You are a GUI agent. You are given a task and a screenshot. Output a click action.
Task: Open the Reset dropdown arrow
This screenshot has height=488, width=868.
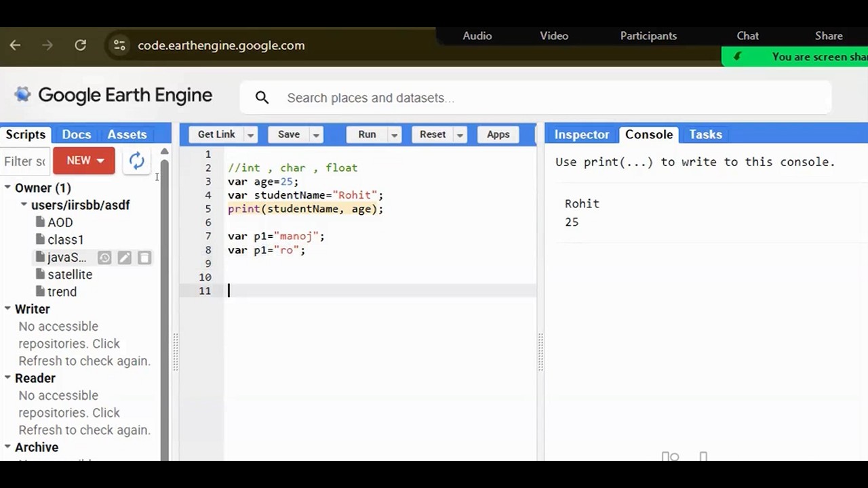point(460,135)
